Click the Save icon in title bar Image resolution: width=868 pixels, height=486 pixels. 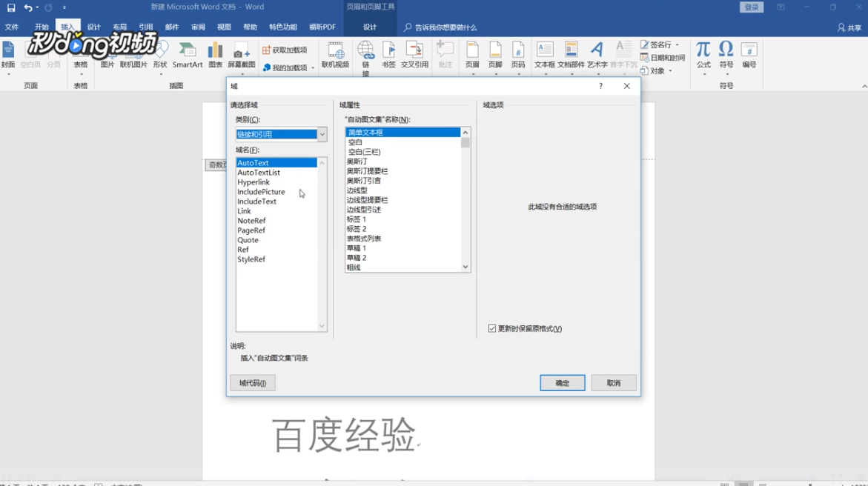coord(11,7)
